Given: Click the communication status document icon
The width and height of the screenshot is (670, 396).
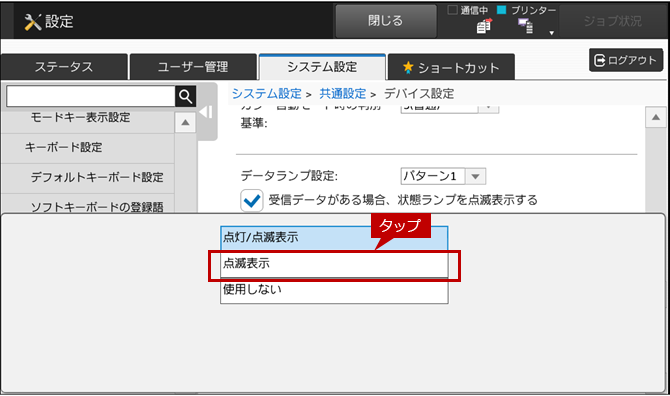Looking at the screenshot, I should (x=484, y=26).
